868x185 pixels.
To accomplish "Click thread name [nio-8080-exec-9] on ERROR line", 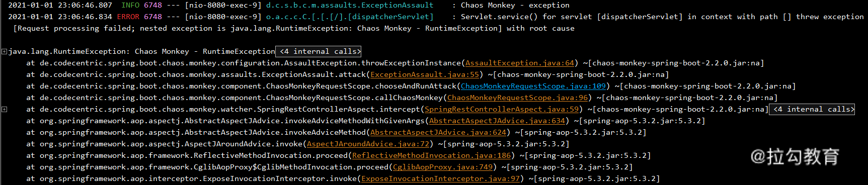I will pyautogui.click(x=223, y=17).
